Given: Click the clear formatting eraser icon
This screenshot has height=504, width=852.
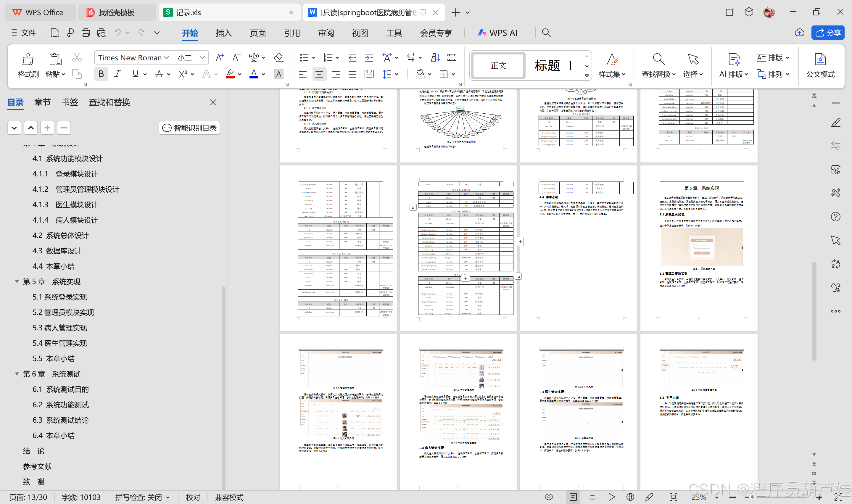Looking at the screenshot, I should (278, 57).
